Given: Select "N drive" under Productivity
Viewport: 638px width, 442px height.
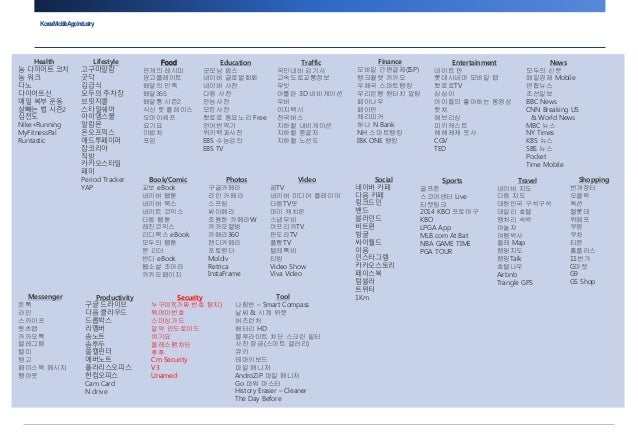Looking at the screenshot, I should 96,392.
